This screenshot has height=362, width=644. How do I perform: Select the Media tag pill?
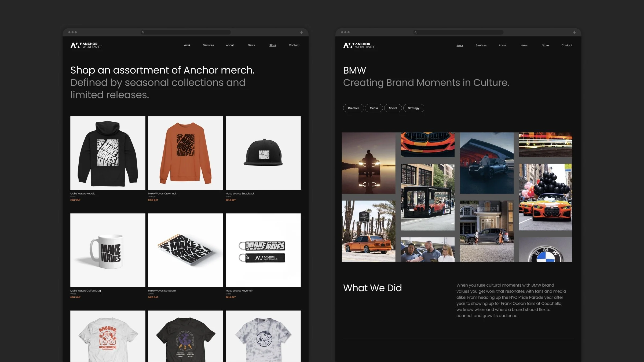pyautogui.click(x=374, y=108)
